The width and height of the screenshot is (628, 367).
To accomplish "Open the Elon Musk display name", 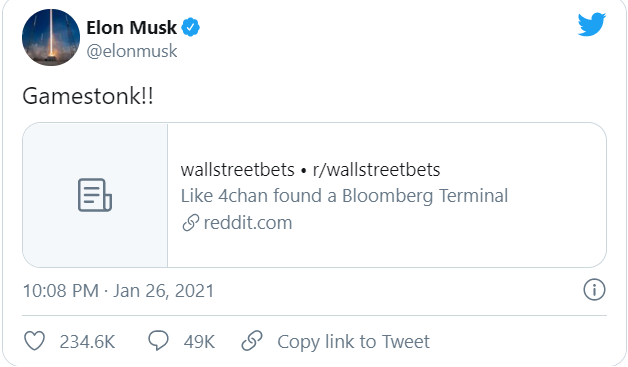I will point(131,28).
